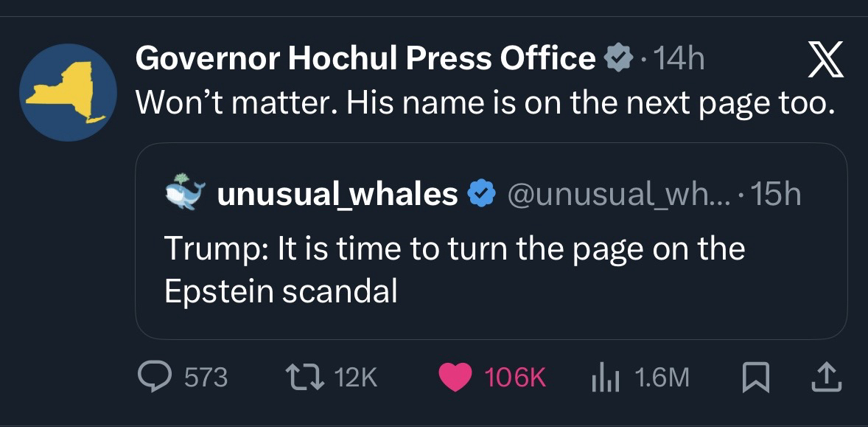Share the tweet with the upload arrow icon
This screenshot has height=427, width=868.
coord(824,378)
